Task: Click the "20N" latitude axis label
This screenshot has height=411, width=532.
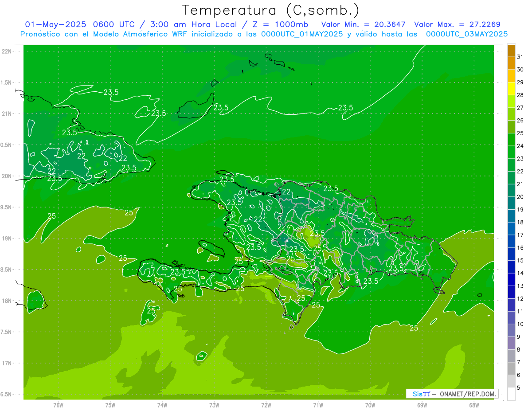Action: pos(7,176)
